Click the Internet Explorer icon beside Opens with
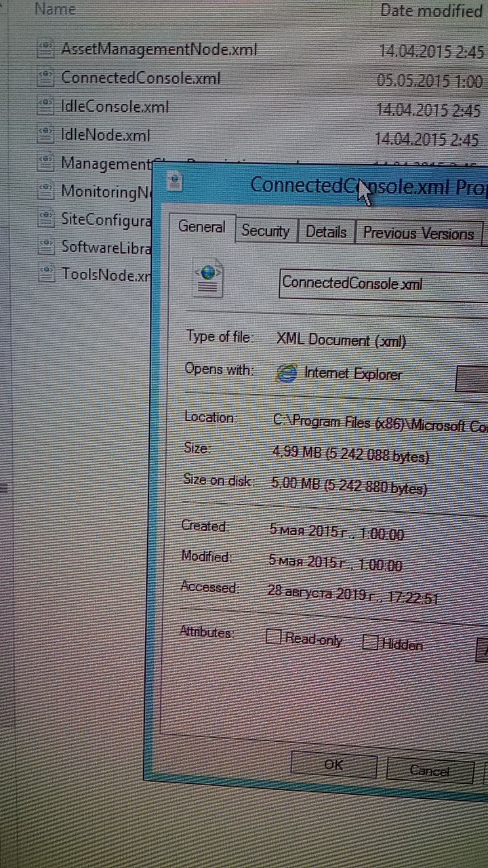 (287, 372)
